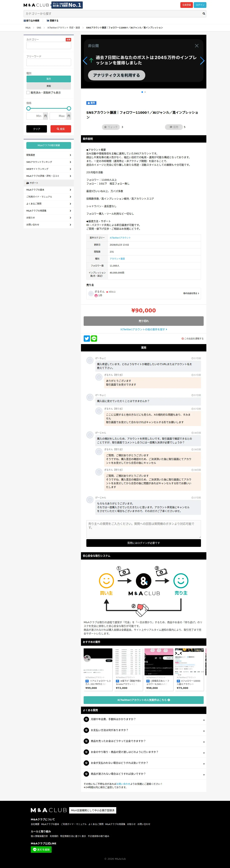Click the question textarea for seller
Viewport: 230px width, 868px height.
[143, 529]
